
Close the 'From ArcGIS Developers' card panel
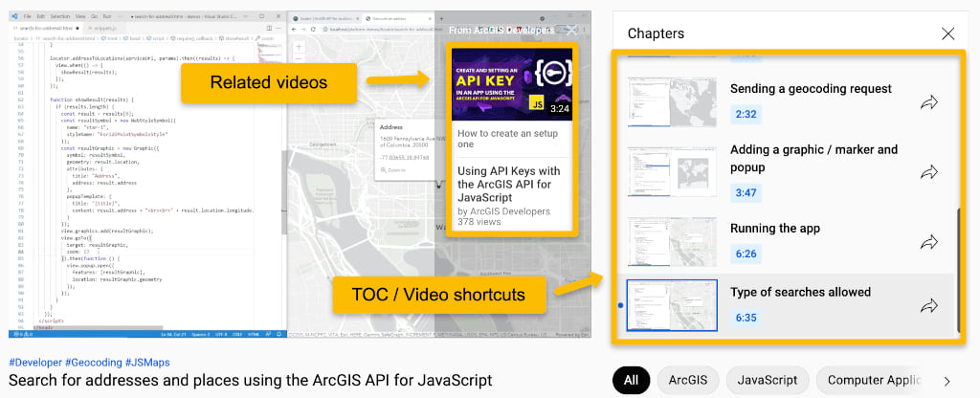coord(571,30)
